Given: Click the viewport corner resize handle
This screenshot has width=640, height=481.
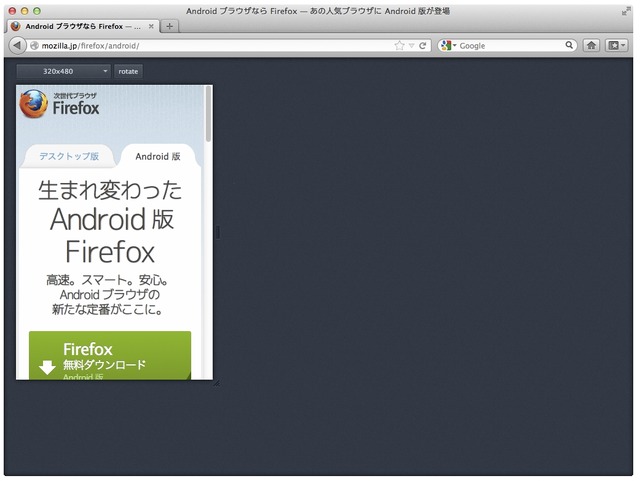Looking at the screenshot, I should (216, 383).
